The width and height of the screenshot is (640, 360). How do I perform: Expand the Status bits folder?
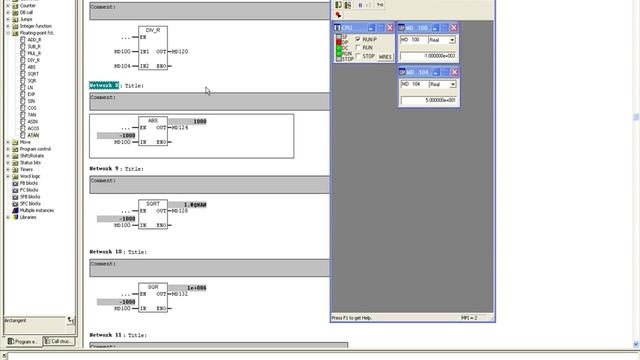pyautogui.click(x=8, y=162)
